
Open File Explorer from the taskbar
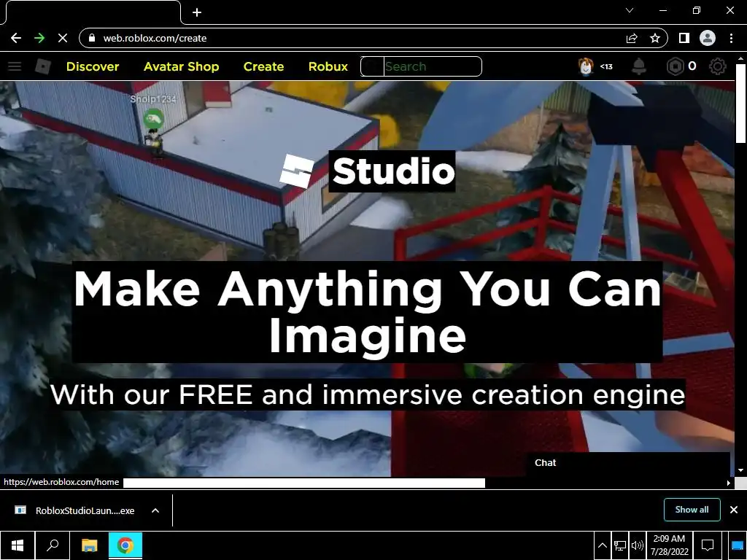coord(89,545)
